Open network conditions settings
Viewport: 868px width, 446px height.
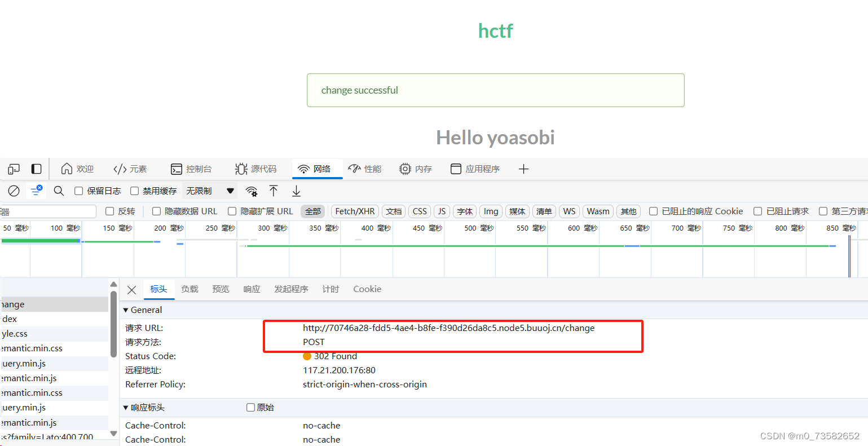[x=252, y=191]
